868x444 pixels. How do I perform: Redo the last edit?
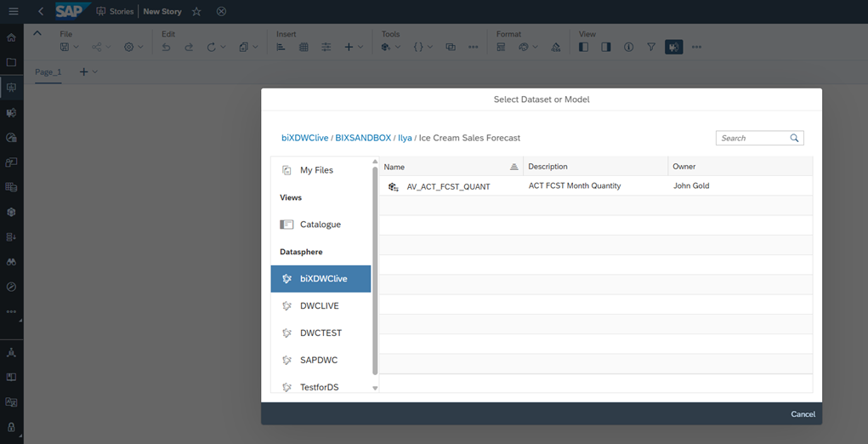point(189,47)
